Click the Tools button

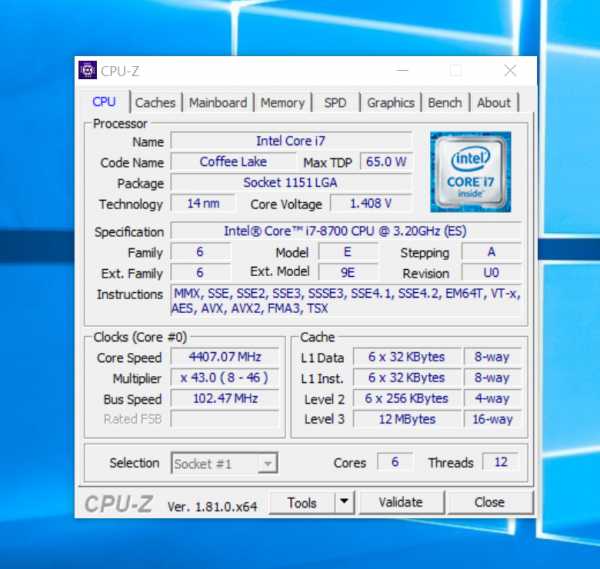click(302, 502)
